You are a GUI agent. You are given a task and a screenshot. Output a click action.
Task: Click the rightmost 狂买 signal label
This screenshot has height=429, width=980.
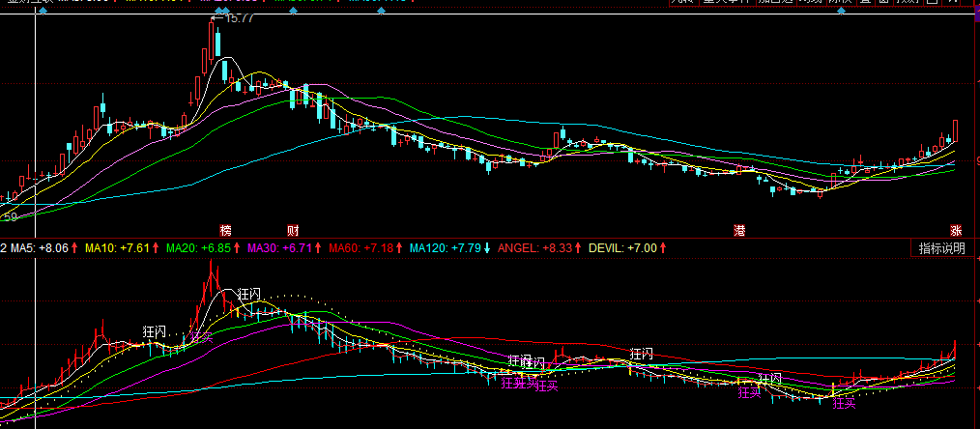coord(845,403)
